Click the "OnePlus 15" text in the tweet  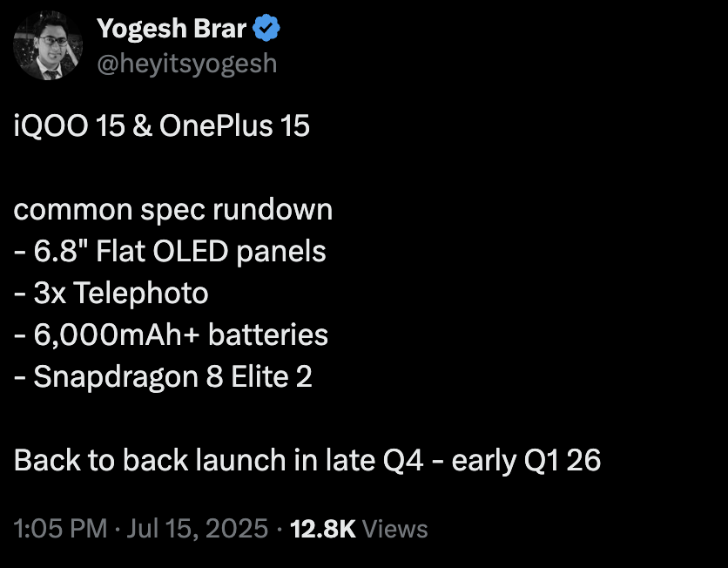tap(235, 126)
